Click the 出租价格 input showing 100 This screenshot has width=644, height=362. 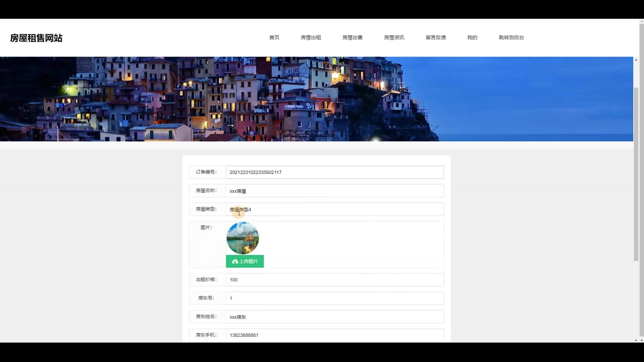pyautogui.click(x=334, y=280)
